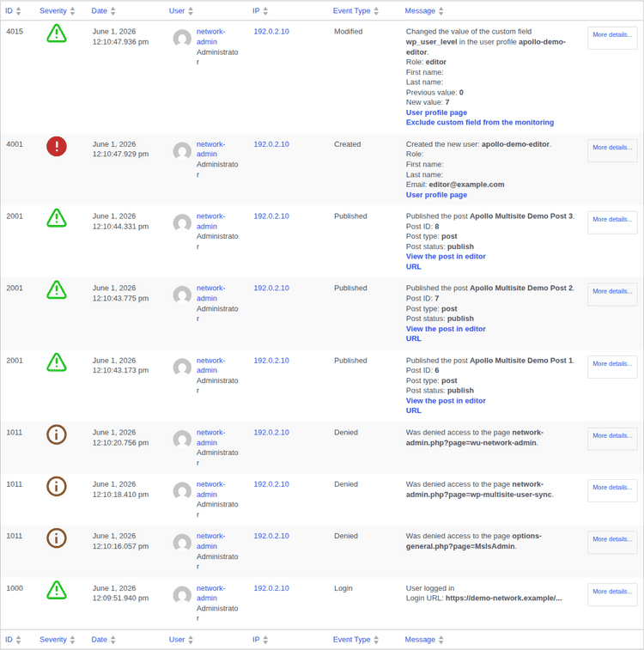Sort by IP using bottom footer header
This screenshot has width=644, height=650.
[x=260, y=640]
